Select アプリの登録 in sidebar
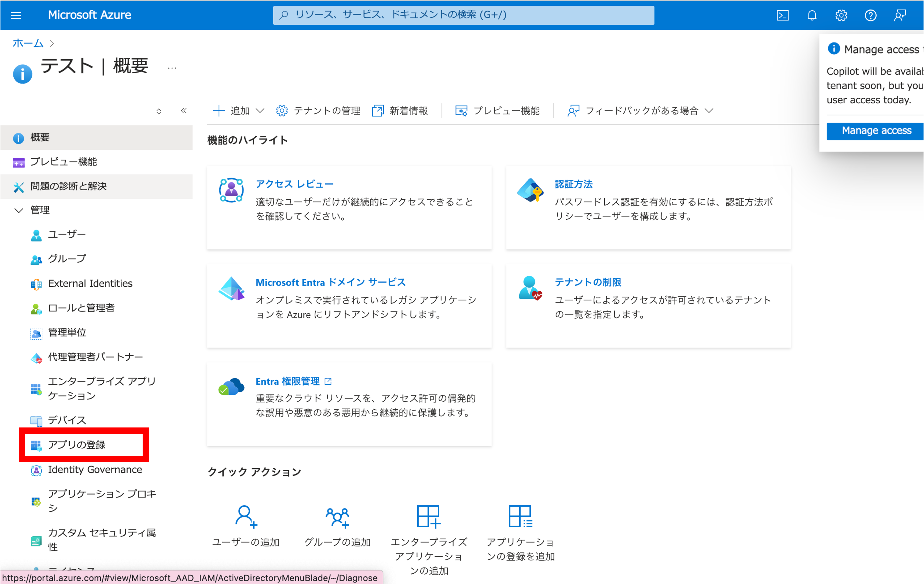This screenshot has width=924, height=584. [x=77, y=445]
